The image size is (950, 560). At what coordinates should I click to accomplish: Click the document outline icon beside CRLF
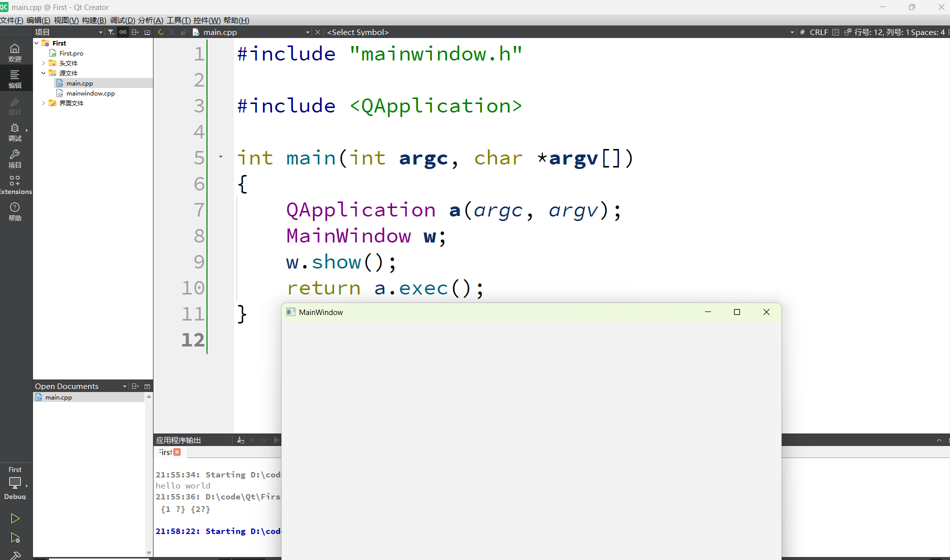click(x=835, y=32)
